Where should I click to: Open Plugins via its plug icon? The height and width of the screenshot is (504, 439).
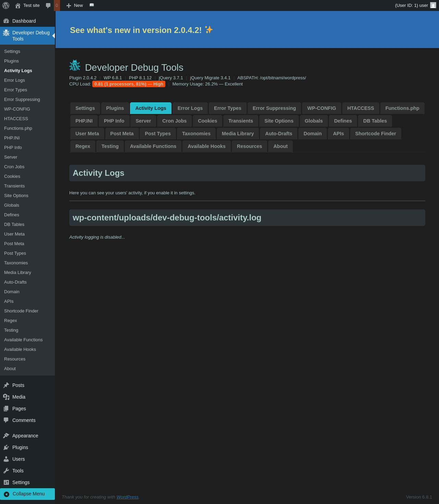click(6, 447)
